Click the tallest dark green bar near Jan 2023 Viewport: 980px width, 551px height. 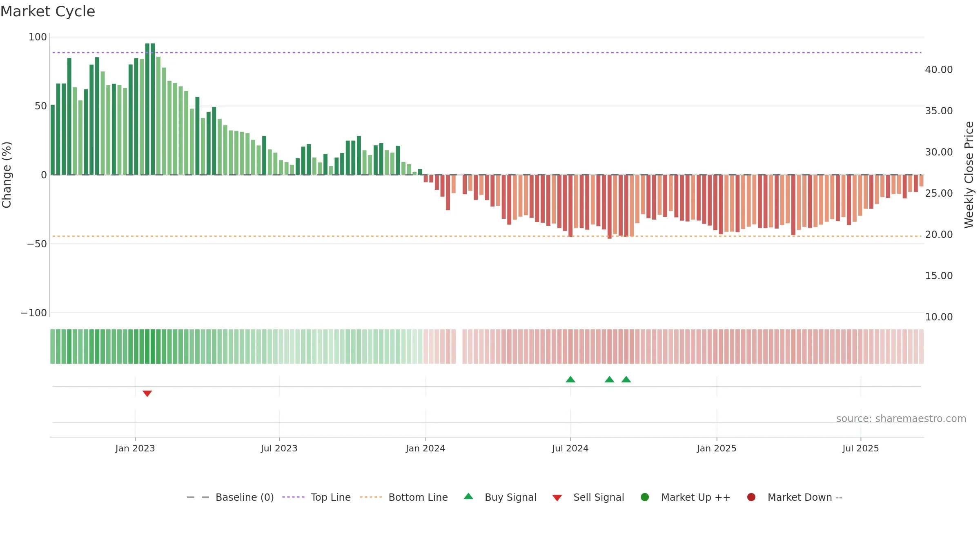tap(147, 109)
